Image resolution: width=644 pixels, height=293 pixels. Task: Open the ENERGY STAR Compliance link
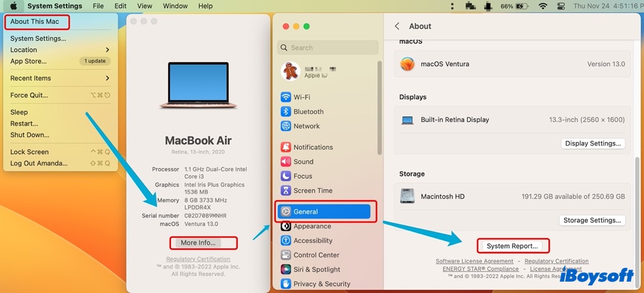[480, 268]
